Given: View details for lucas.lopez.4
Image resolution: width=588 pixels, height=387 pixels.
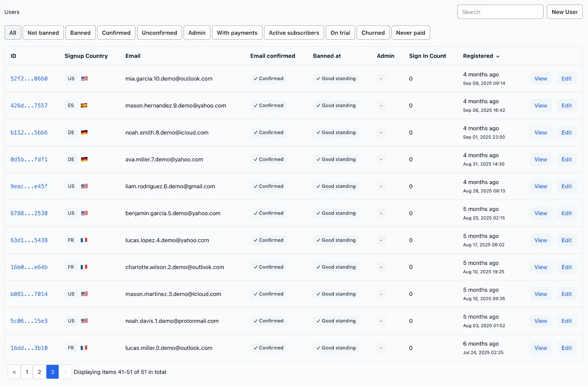Looking at the screenshot, I should [540, 240].
